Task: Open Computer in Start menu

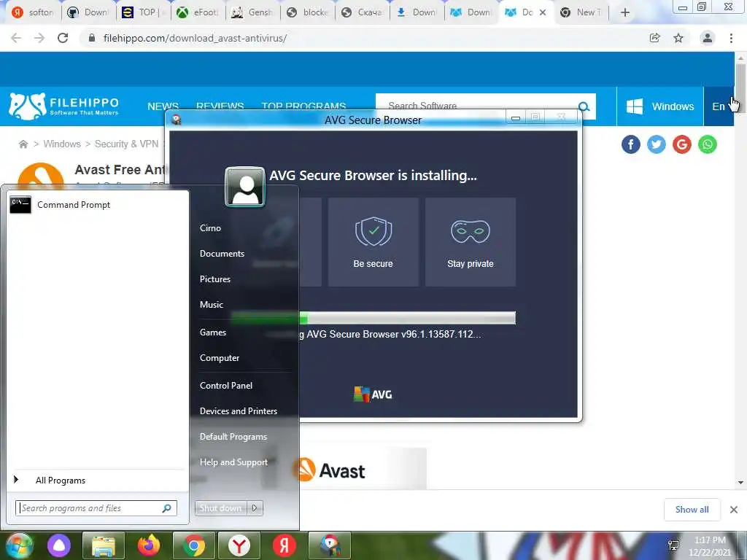Action: coord(219,358)
